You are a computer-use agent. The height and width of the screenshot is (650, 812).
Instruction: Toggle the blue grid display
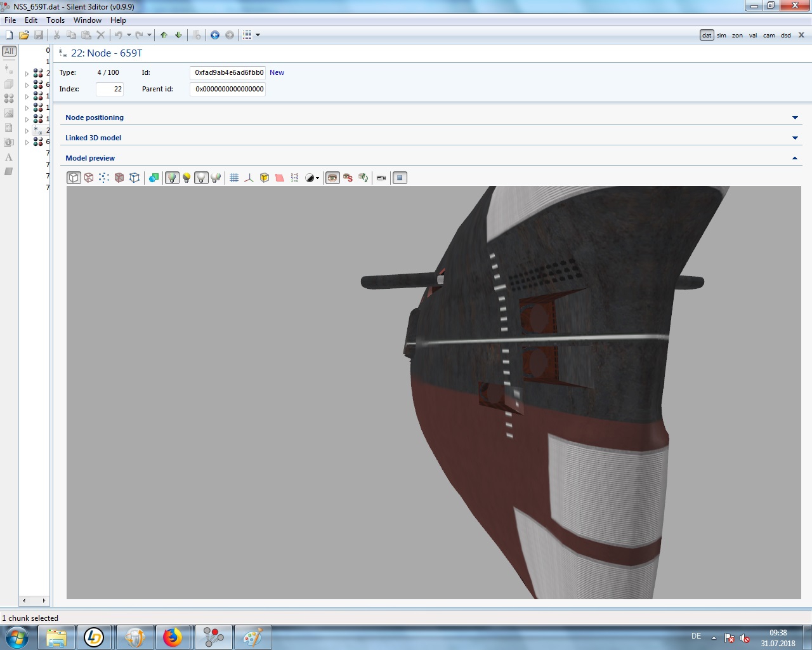[234, 178]
